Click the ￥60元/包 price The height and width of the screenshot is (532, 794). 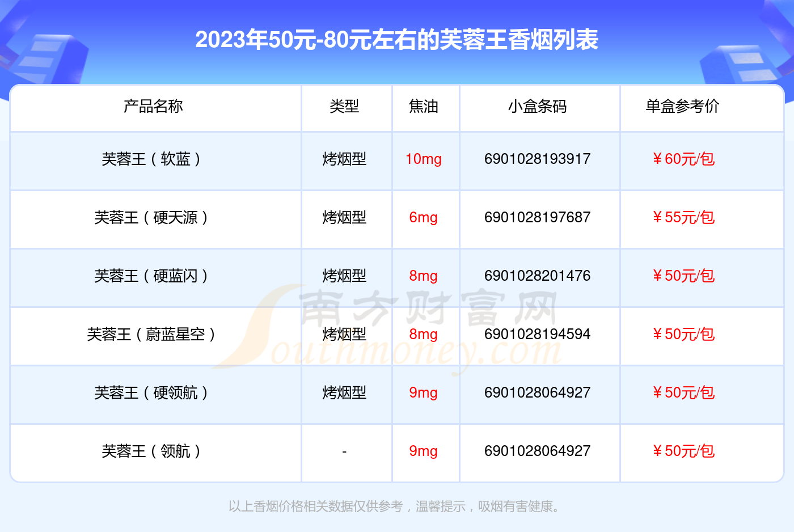click(x=683, y=159)
